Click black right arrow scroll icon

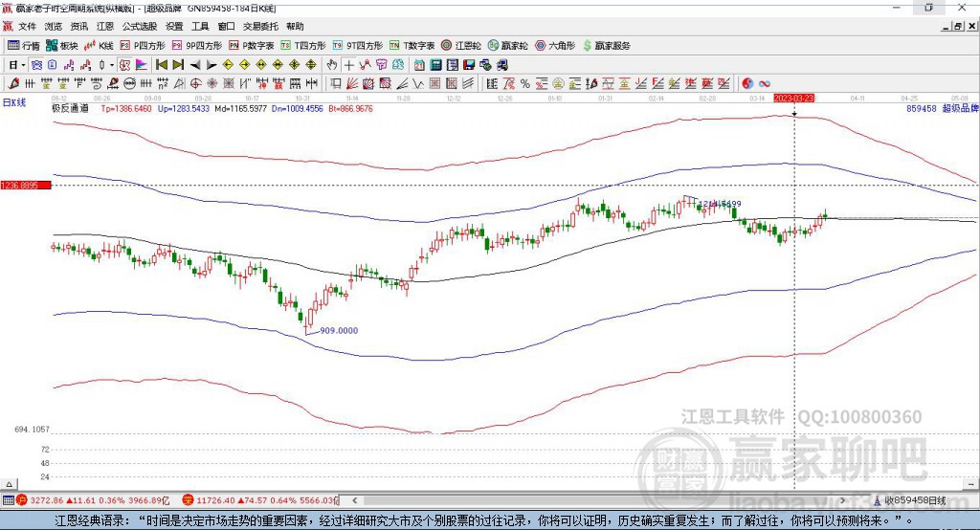click(x=212, y=64)
